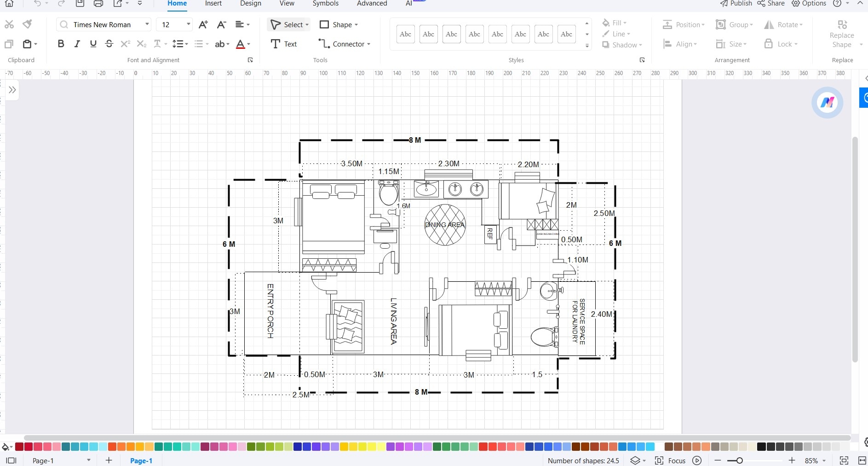Screen dimensions: 868x466
Task: Zoom in with the plus icon
Action: click(x=792, y=460)
